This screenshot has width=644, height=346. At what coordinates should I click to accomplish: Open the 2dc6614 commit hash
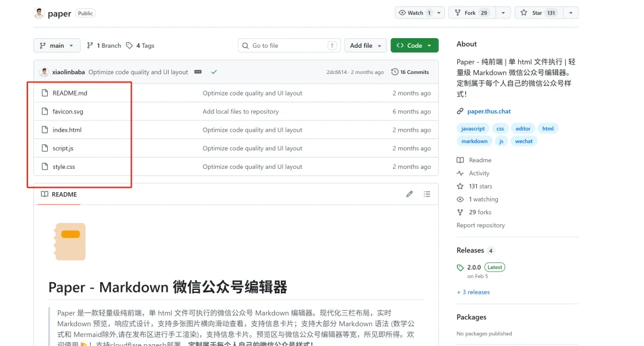pos(336,72)
